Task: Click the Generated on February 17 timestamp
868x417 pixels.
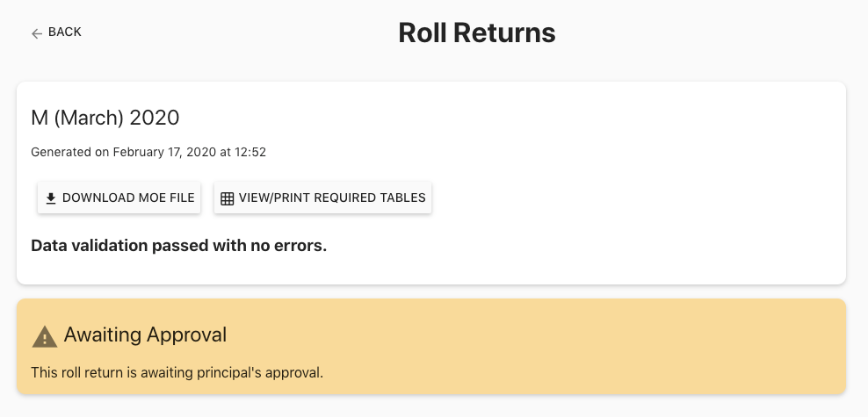Action: (x=148, y=152)
